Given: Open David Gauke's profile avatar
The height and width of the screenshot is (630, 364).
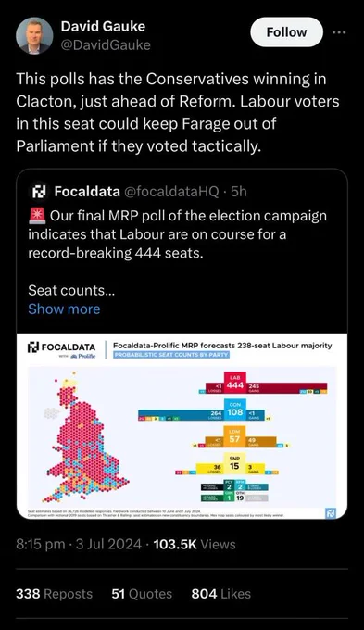Looking at the screenshot, I should click(34, 36).
